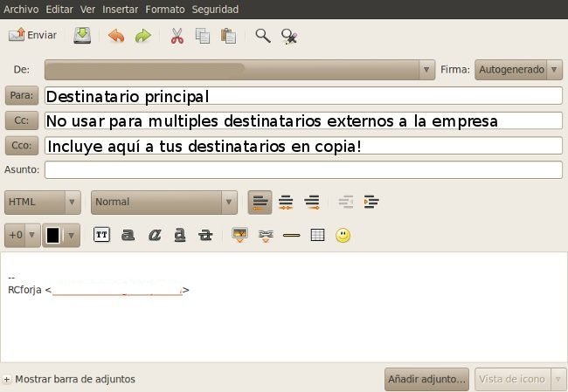Toggle center text alignment

click(286, 202)
